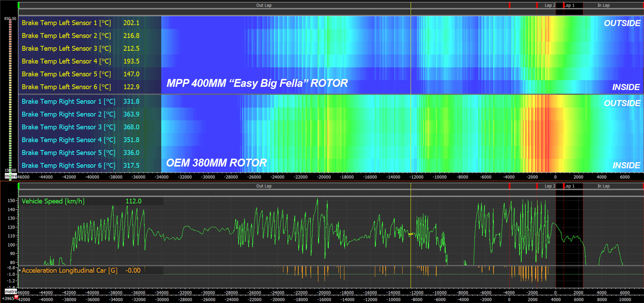Screen dimensions: 644x303
Task: Click the 150 tick on the speed axis
Action: (x=11, y=201)
